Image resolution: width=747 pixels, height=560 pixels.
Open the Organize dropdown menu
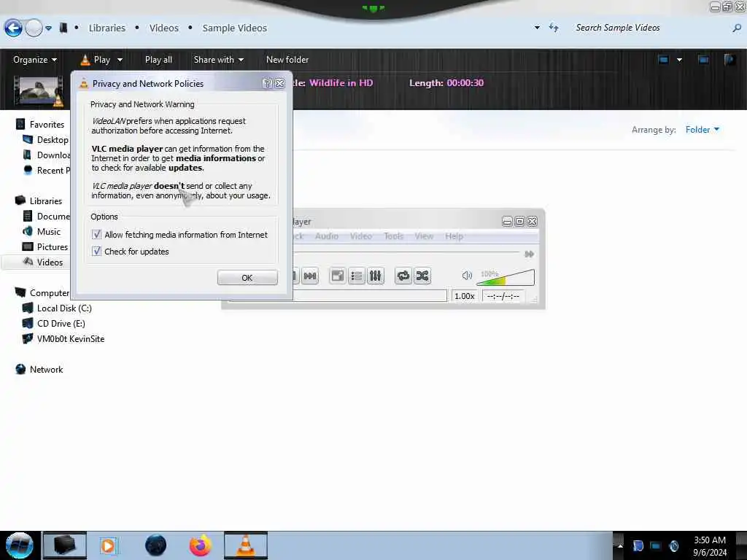(35, 60)
